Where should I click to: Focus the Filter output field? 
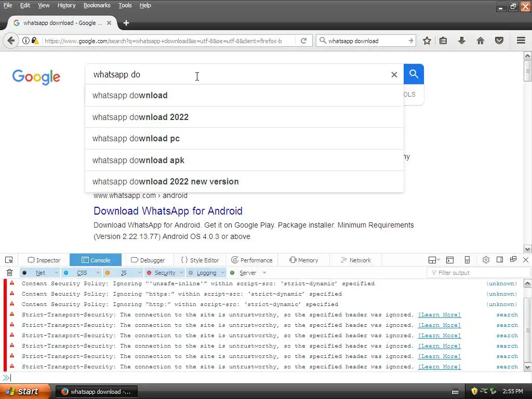478,272
